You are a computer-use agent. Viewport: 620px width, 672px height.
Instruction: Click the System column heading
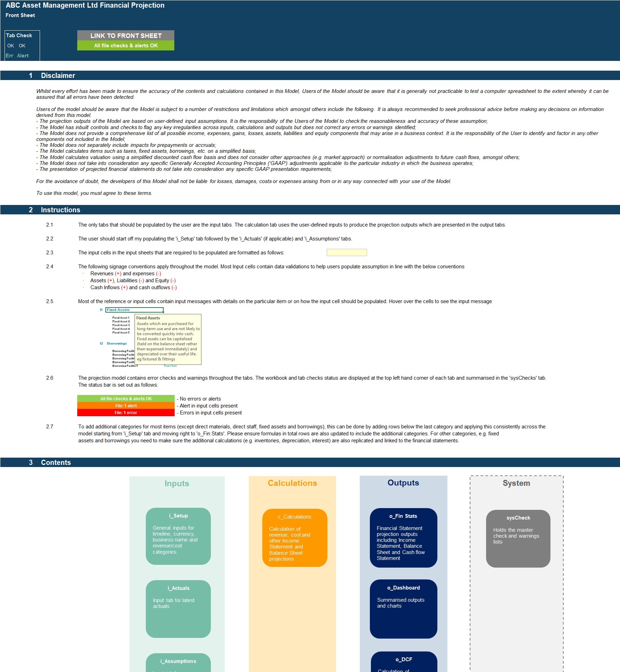516,483
